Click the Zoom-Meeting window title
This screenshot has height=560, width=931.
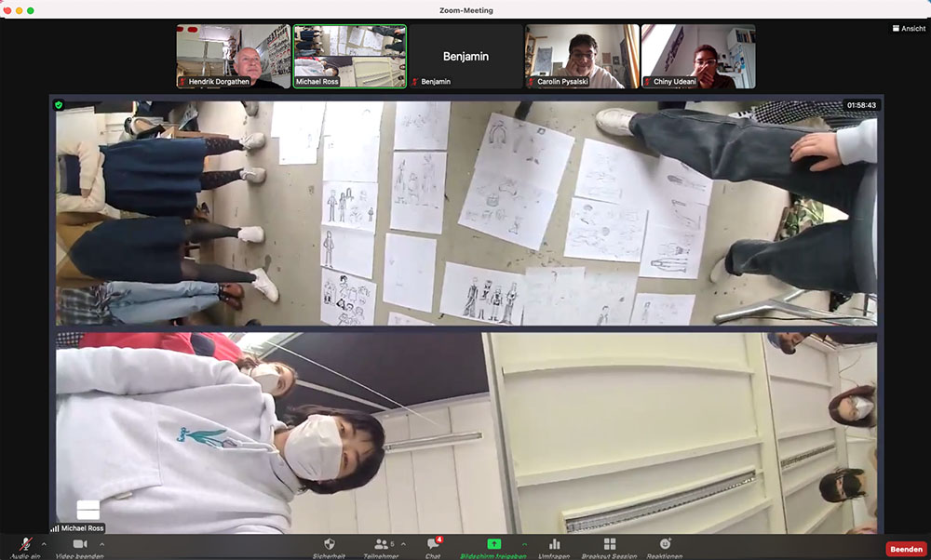pyautogui.click(x=466, y=10)
